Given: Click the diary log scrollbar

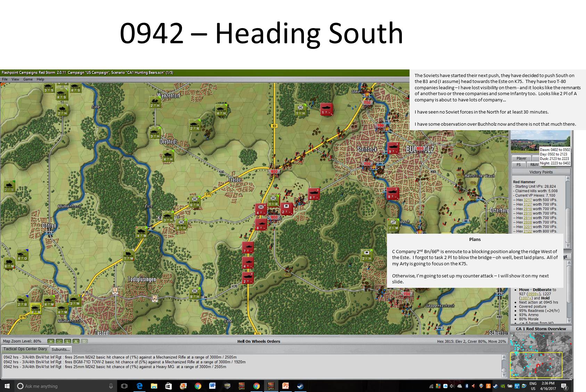Looking at the screenshot, I should [x=504, y=366].
